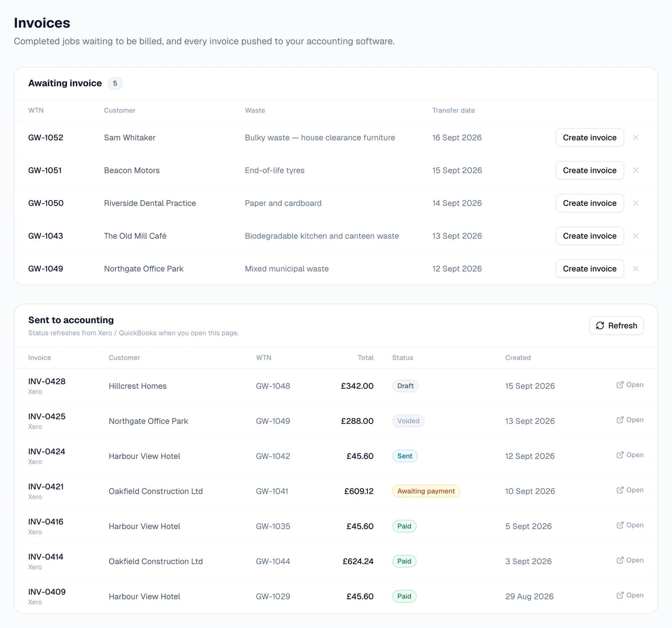The image size is (672, 628).
Task: Open voided invoice INV-0425
Action: tap(630, 420)
